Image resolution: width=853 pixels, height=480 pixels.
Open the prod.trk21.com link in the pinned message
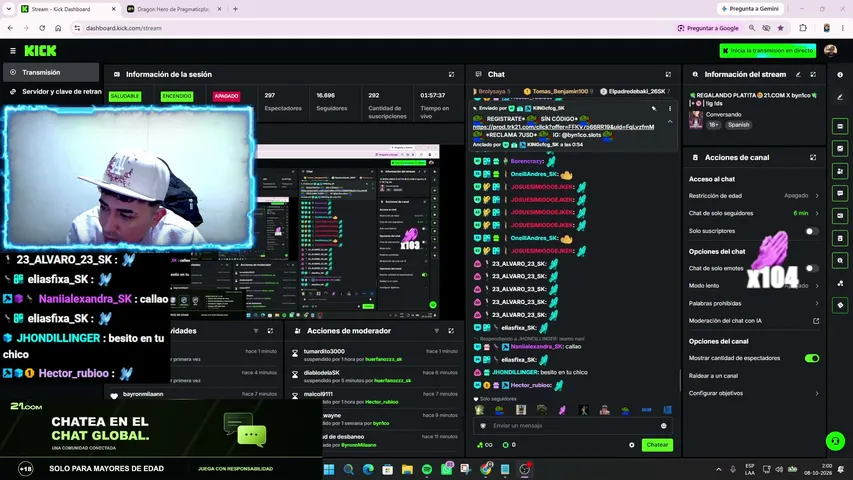(x=563, y=127)
